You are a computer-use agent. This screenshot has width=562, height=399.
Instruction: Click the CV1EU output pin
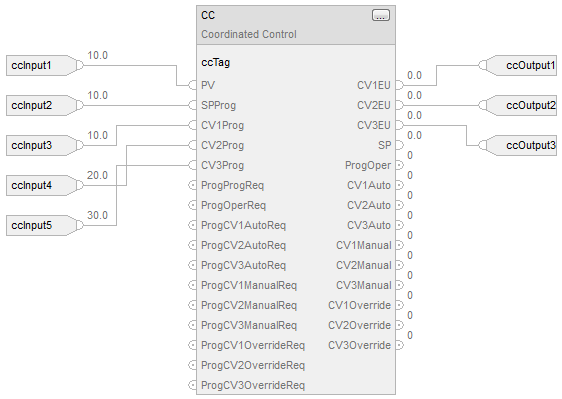399,85
